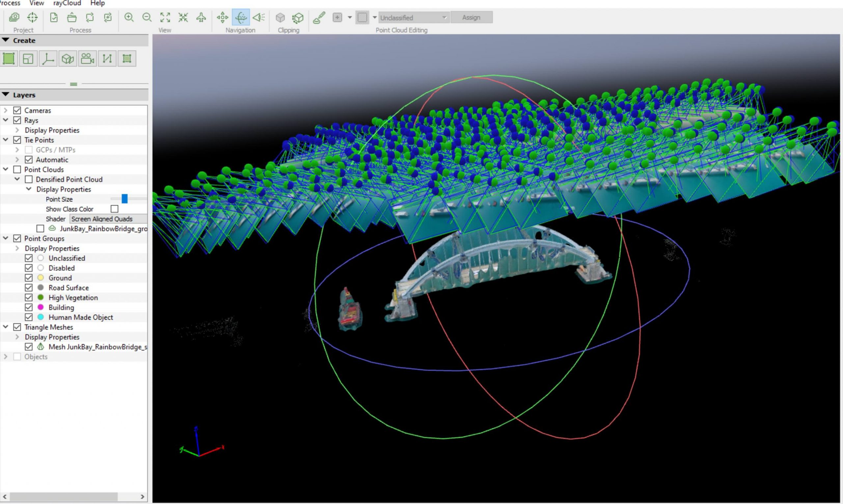This screenshot has height=504, width=843.
Task: Collapse the Point Groups node
Action: click(x=6, y=238)
